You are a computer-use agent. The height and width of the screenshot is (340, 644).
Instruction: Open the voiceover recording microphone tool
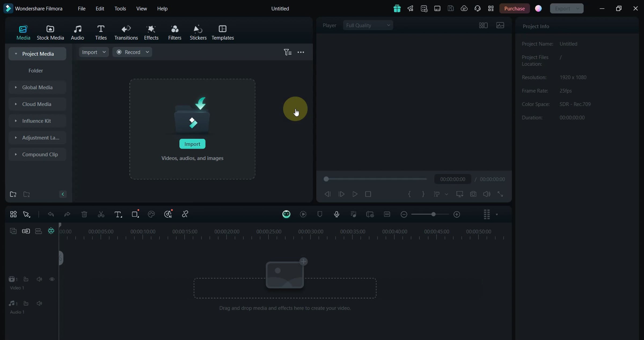336,214
